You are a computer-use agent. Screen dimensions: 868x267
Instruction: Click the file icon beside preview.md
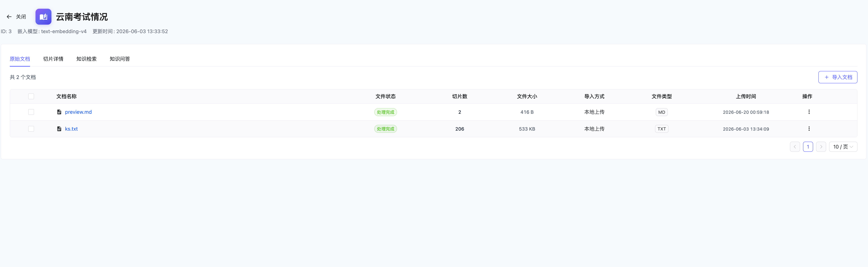click(x=59, y=112)
